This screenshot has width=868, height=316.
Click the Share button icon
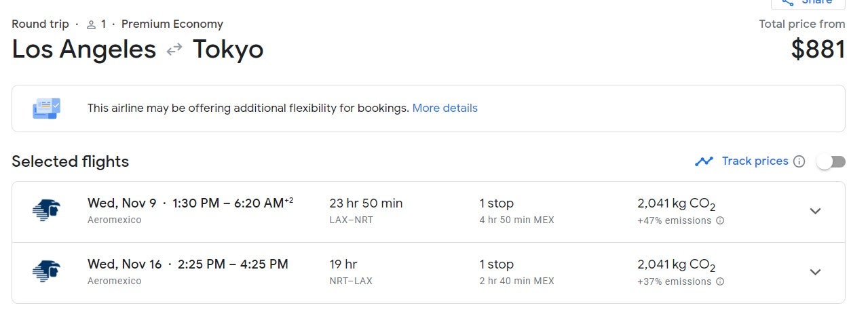pos(788,2)
